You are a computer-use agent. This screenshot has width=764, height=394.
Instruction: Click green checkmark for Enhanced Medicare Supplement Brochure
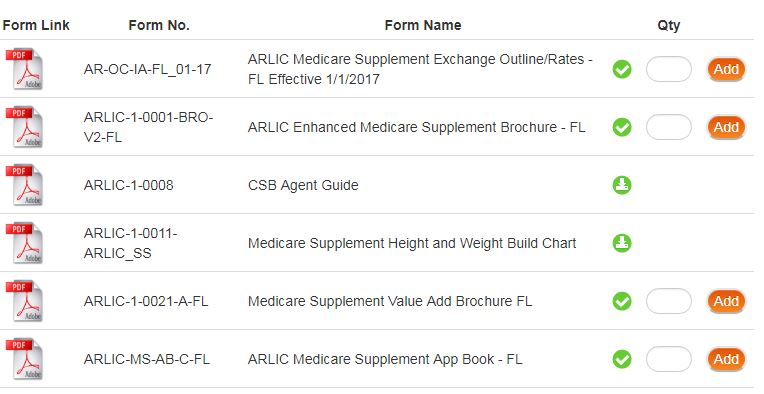click(x=622, y=127)
